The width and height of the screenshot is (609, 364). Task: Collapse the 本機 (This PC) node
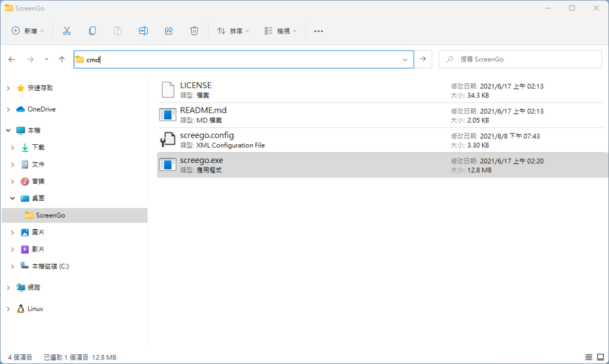(8, 130)
